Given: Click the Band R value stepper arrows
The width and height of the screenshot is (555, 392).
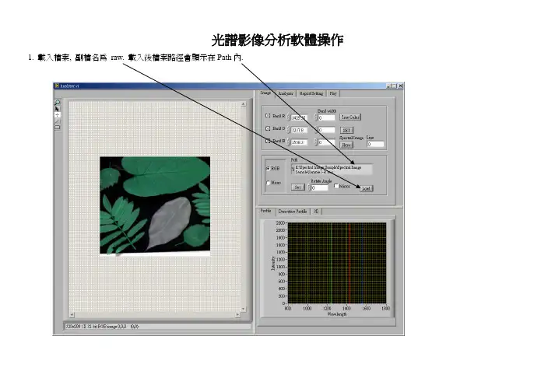Looking at the screenshot, I should (x=287, y=117).
